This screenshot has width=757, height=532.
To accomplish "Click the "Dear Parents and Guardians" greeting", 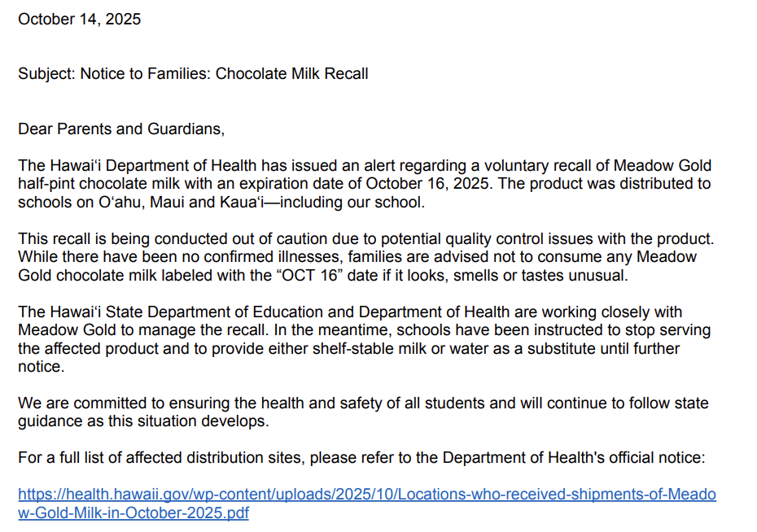I will click(x=120, y=129).
